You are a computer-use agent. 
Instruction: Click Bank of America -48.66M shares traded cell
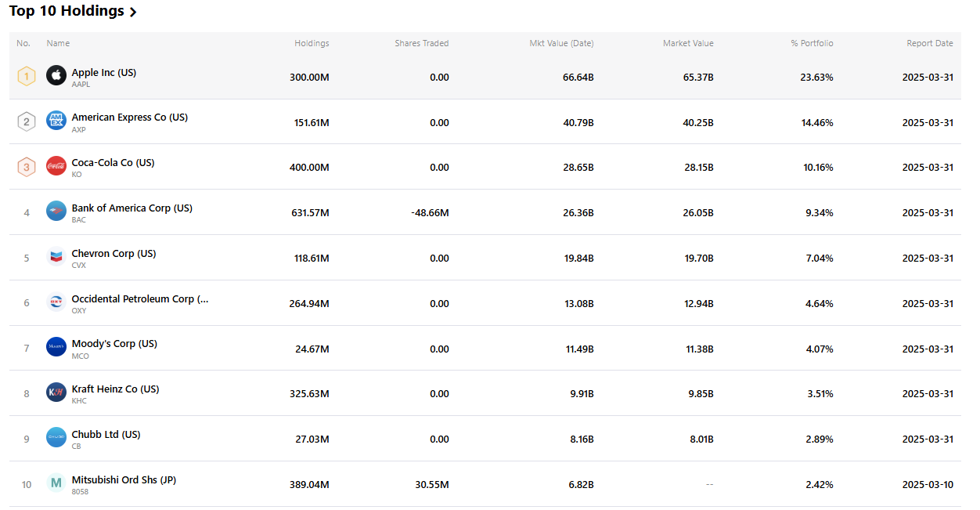point(430,213)
